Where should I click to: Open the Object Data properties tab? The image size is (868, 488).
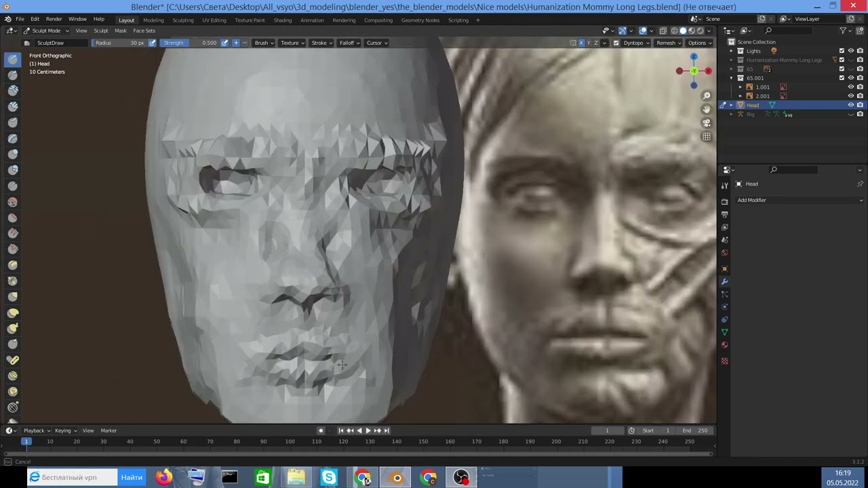(724, 332)
